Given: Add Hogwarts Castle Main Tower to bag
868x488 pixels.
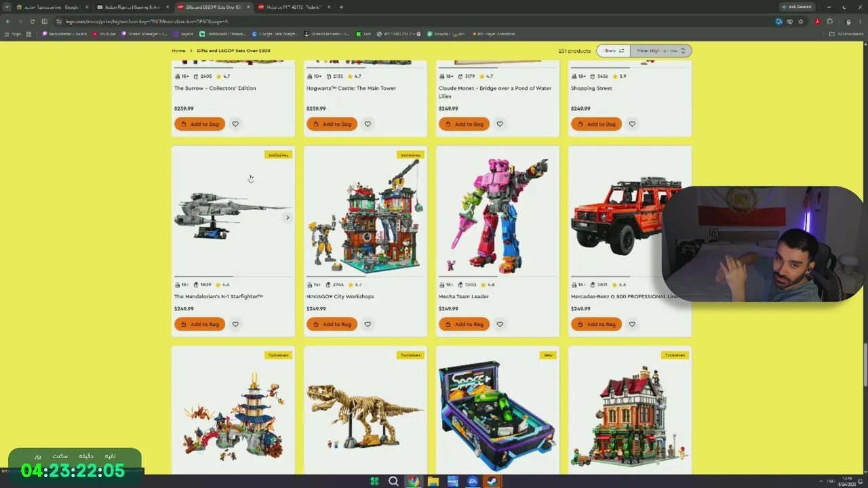Looking at the screenshot, I should click(x=332, y=124).
